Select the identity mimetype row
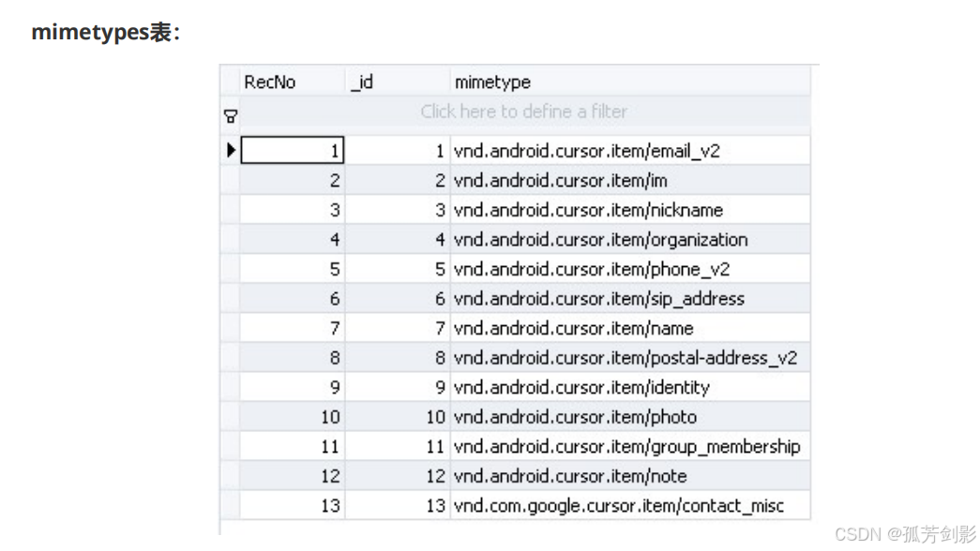The width and height of the screenshot is (980, 551). pyautogui.click(x=581, y=387)
